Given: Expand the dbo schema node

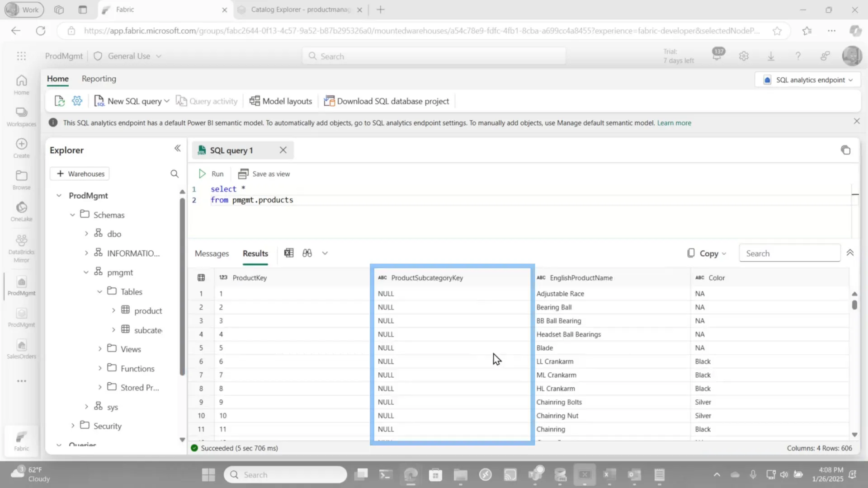Looking at the screenshot, I should (86, 234).
